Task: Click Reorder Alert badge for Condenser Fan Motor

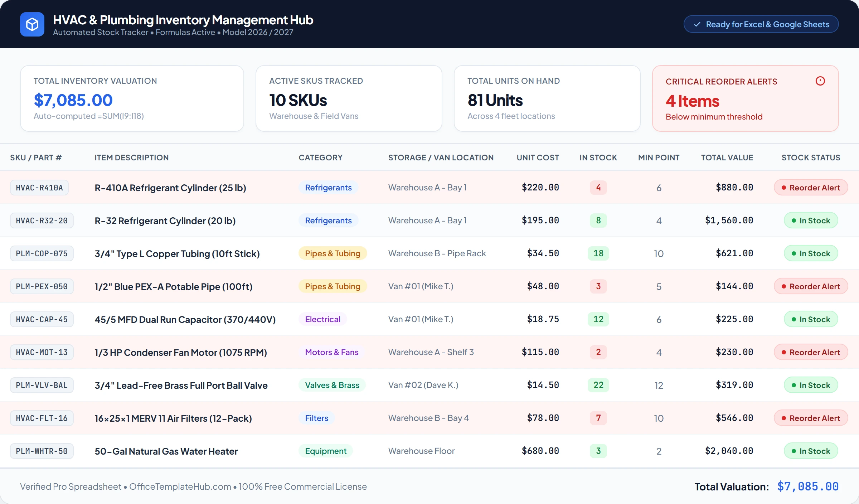Action: tap(811, 352)
